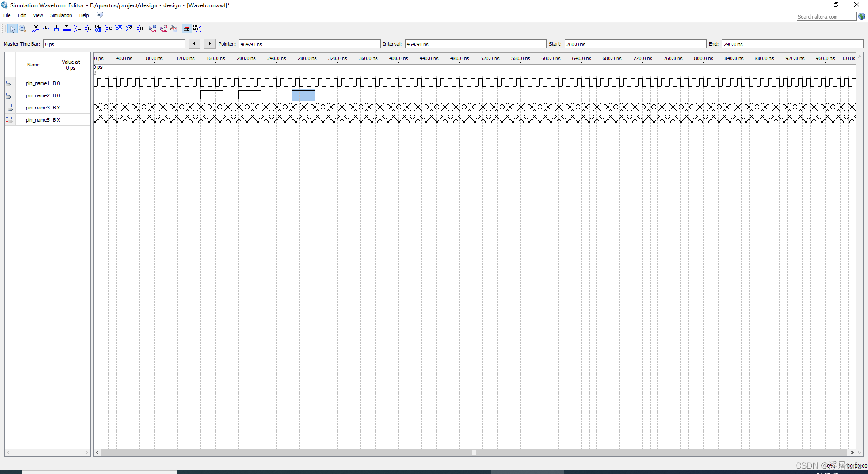The width and height of the screenshot is (868, 474).
Task: Open Arbitrary Value (?) tool
Action: pyautogui.click(x=129, y=28)
